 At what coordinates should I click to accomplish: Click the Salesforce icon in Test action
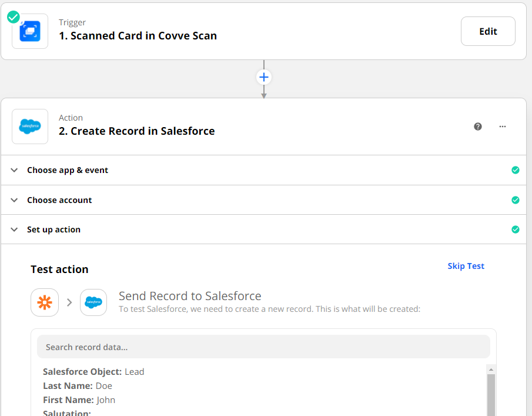click(x=93, y=302)
